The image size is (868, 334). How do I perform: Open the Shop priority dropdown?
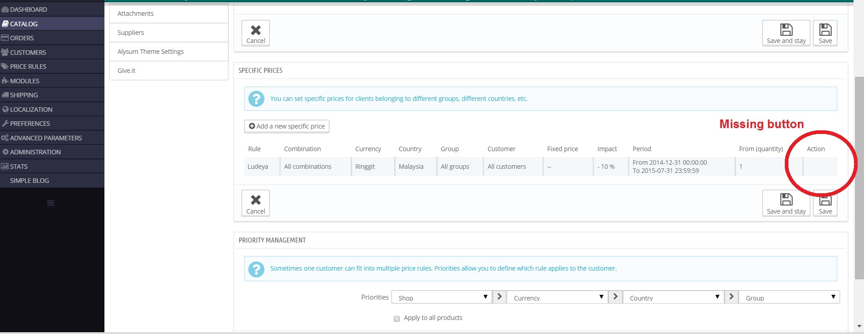(x=441, y=297)
